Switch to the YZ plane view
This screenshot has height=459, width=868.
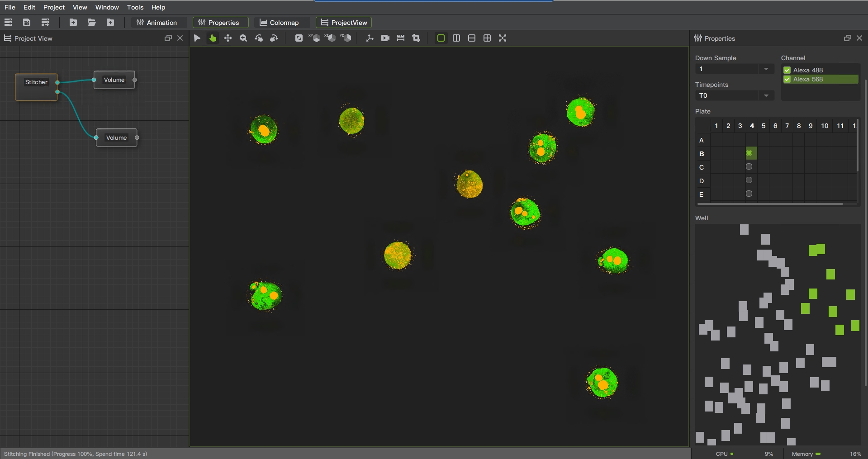(346, 38)
